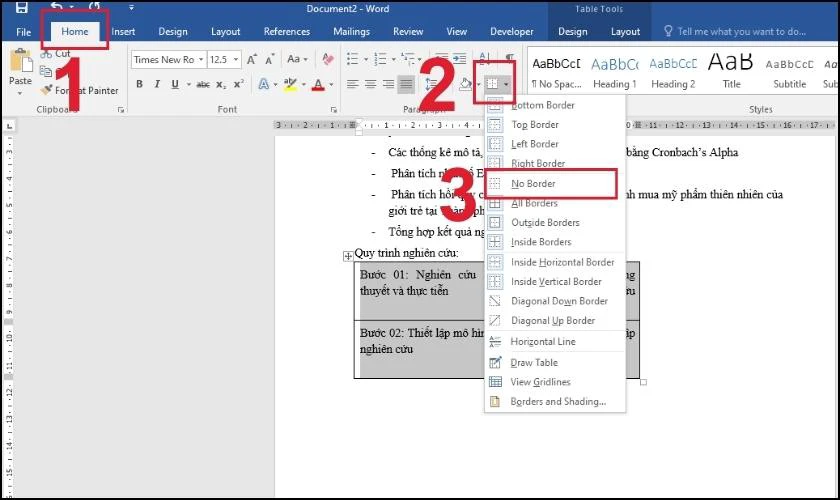Screen dimensions: 840x500
Task: Apply Heading 1 style
Action: click(x=614, y=72)
